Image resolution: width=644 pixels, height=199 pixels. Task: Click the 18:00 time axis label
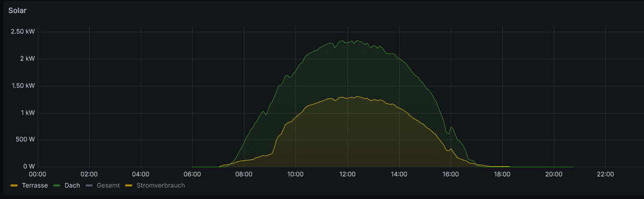(502, 175)
